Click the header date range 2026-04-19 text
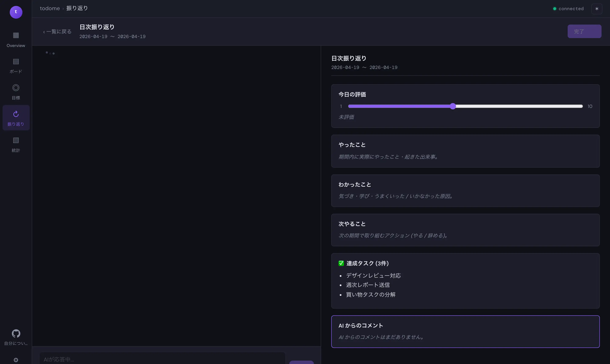The width and height of the screenshot is (610, 364). [112, 37]
